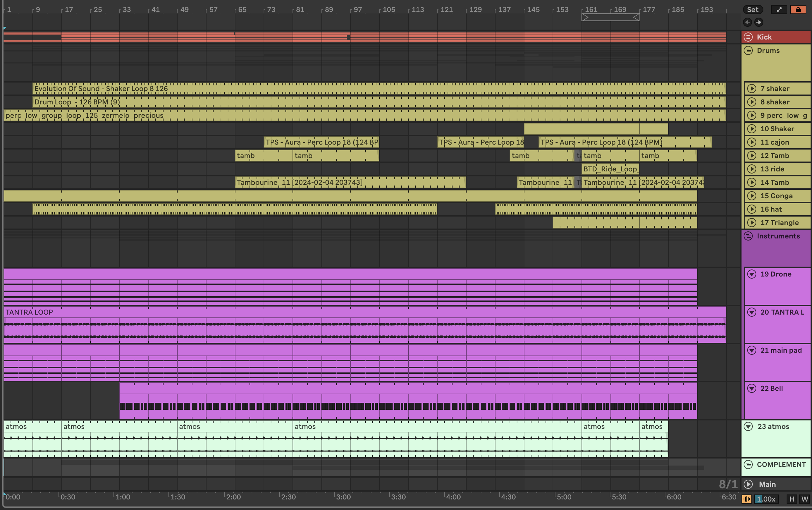Unfold the Main track

pyautogui.click(x=748, y=484)
